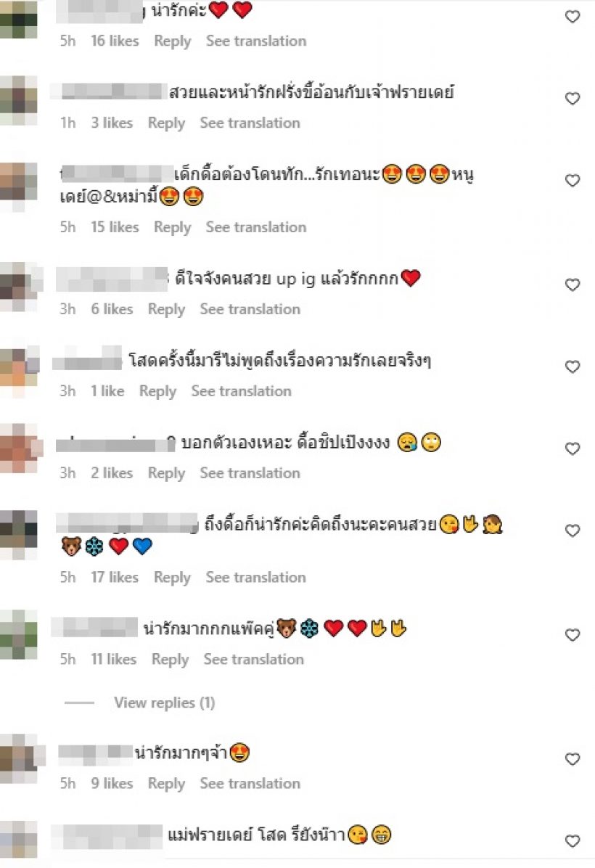The height and width of the screenshot is (868, 595).
Task: Open avatar of the 6-likes commenter
Action: 20,286
